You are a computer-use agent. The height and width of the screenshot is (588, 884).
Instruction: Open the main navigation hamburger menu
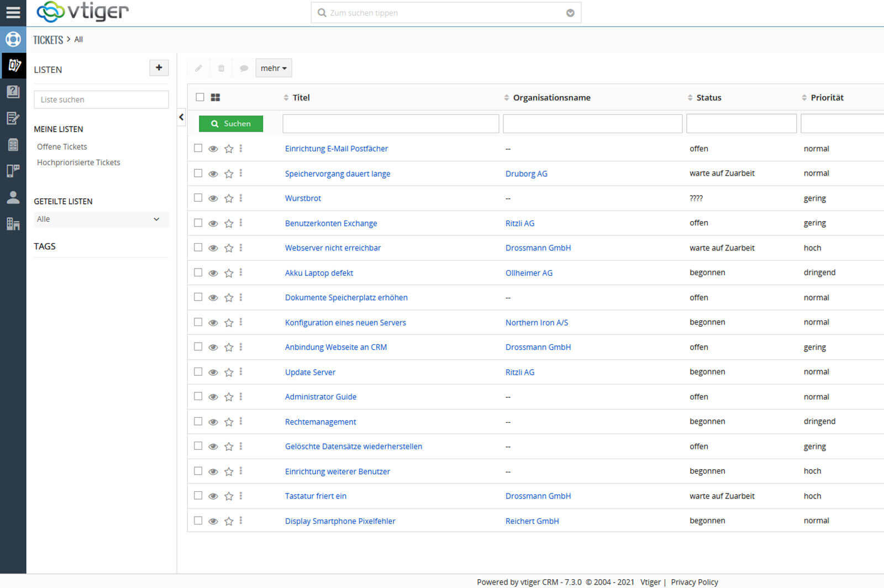(x=13, y=12)
